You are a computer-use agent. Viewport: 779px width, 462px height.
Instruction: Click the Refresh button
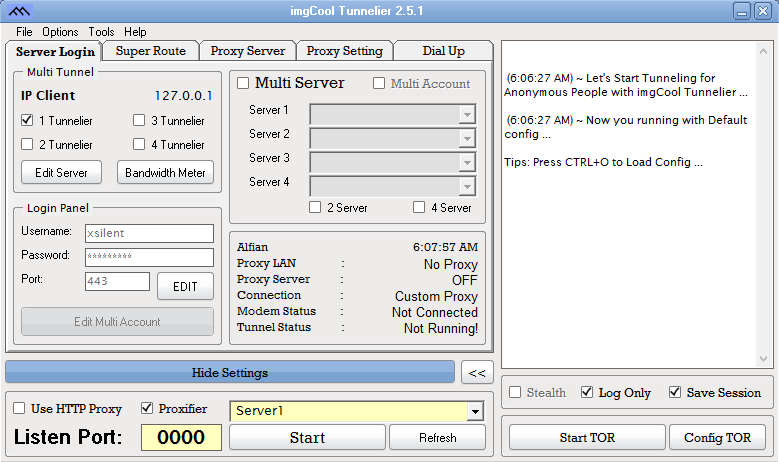pyautogui.click(x=437, y=437)
